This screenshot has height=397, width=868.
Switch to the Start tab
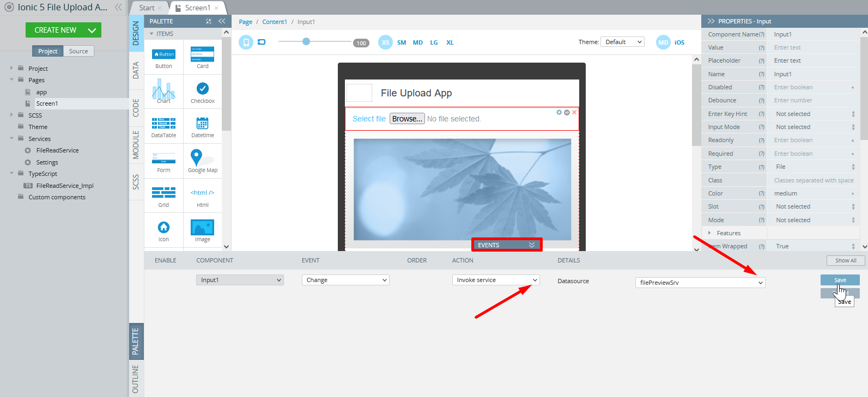(x=147, y=8)
